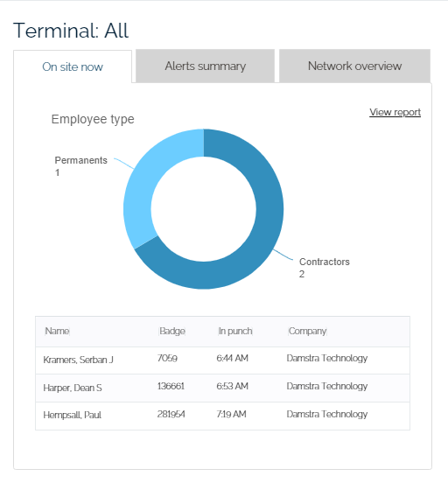Click the 7:19 AM in punch cell
The image size is (448, 483).
point(231,414)
